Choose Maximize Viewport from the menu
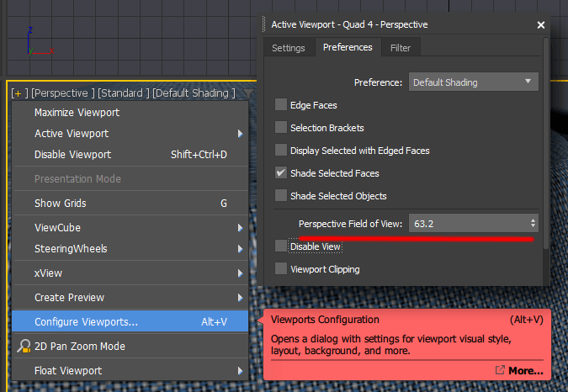This screenshot has height=392, width=568. tap(130, 113)
